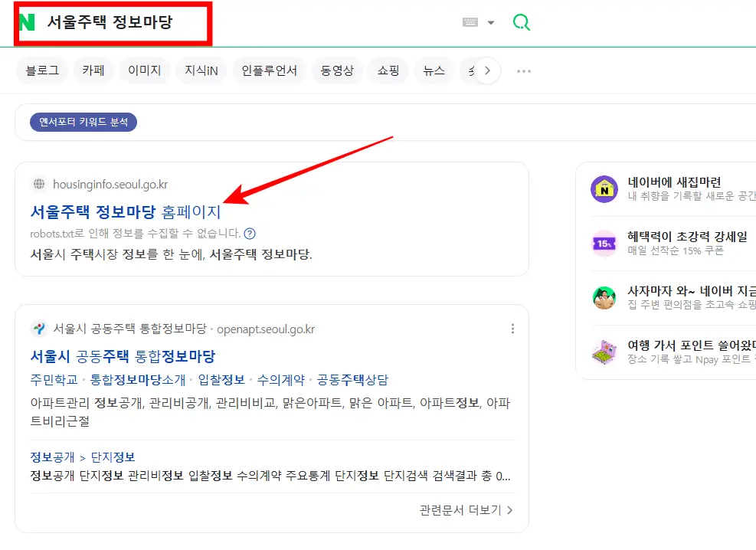The image size is (756, 550).
Task: Switch to the 카페 tab
Action: pyautogui.click(x=93, y=71)
